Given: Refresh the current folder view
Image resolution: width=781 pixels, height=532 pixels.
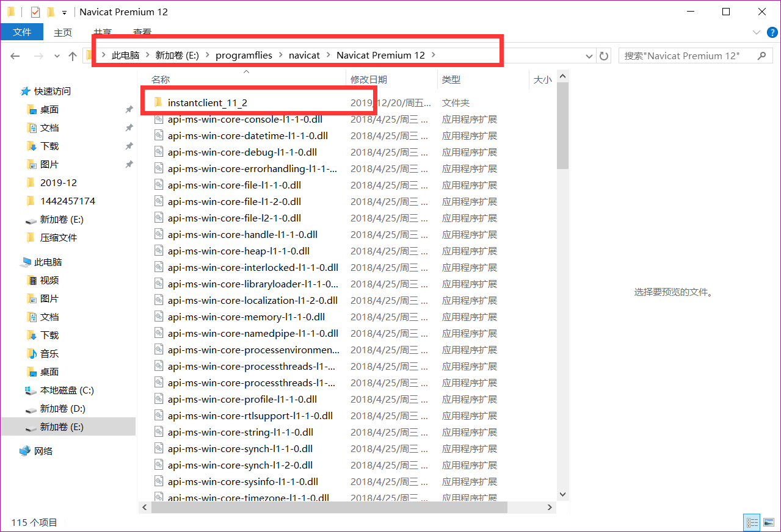Looking at the screenshot, I should pyautogui.click(x=604, y=56).
